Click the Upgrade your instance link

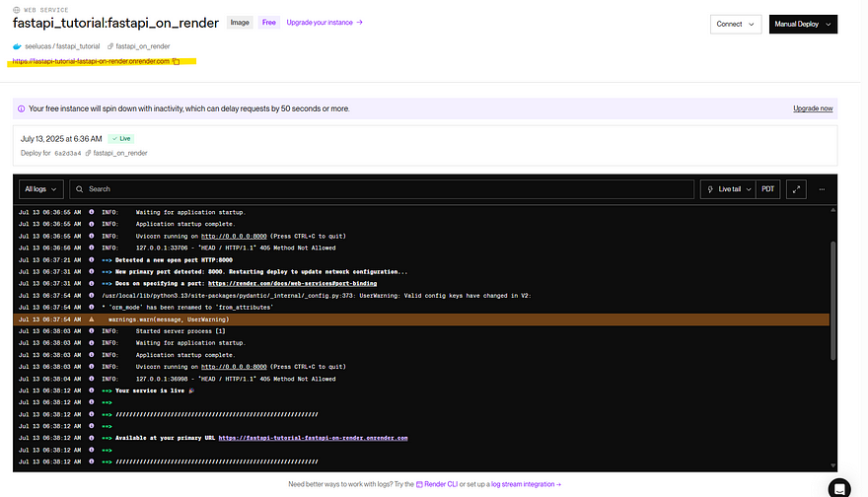pyautogui.click(x=325, y=23)
